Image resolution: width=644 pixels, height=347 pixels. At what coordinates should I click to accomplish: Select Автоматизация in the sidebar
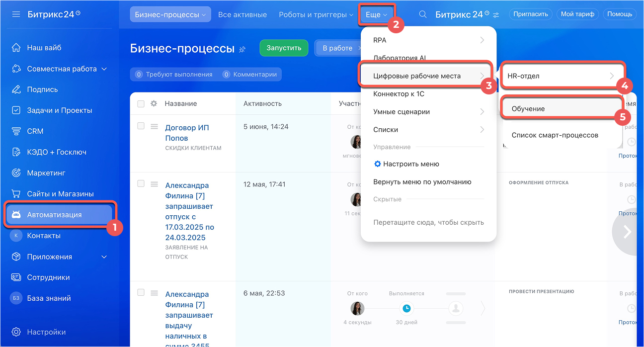[60, 215]
